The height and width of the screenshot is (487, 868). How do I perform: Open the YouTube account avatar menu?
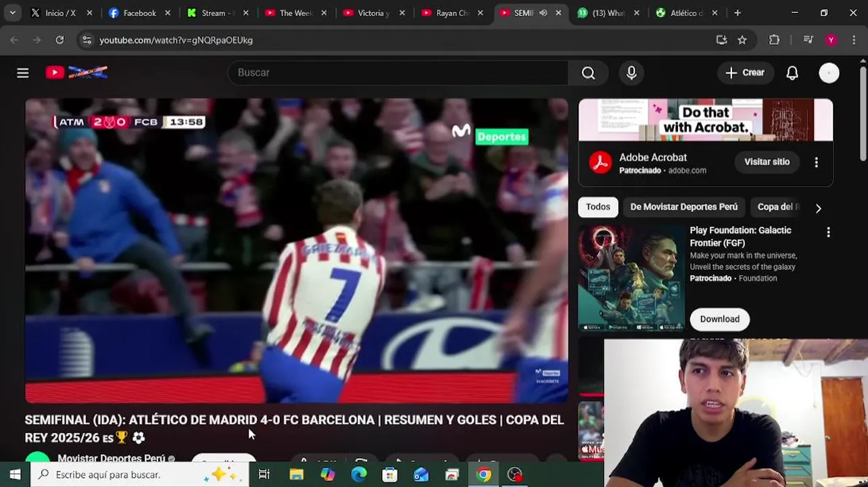(829, 73)
